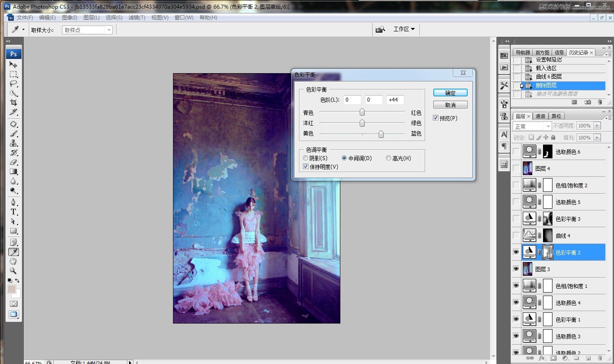The image size is (614, 364).
Task: Open the 填充 fill slider arrow
Action: coord(597,138)
